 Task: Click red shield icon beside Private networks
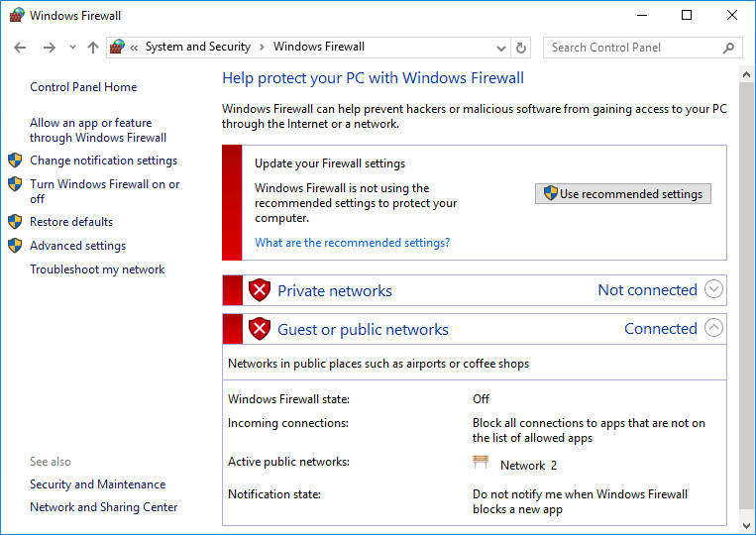[260, 290]
